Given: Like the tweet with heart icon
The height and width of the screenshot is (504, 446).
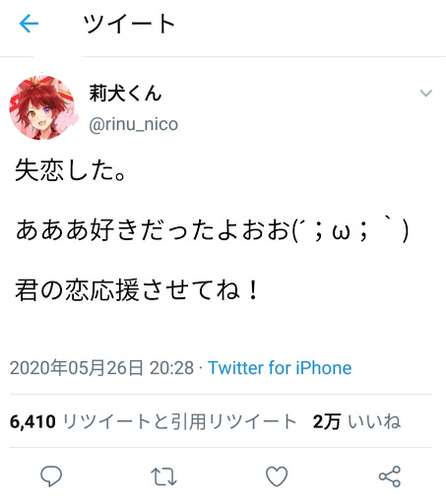Looking at the screenshot, I should [x=277, y=476].
